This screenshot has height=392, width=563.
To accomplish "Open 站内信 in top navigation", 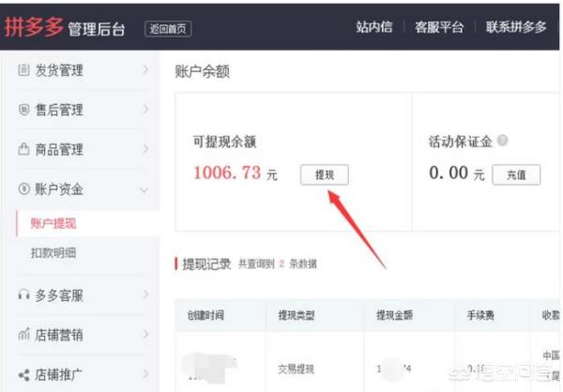I will (373, 27).
